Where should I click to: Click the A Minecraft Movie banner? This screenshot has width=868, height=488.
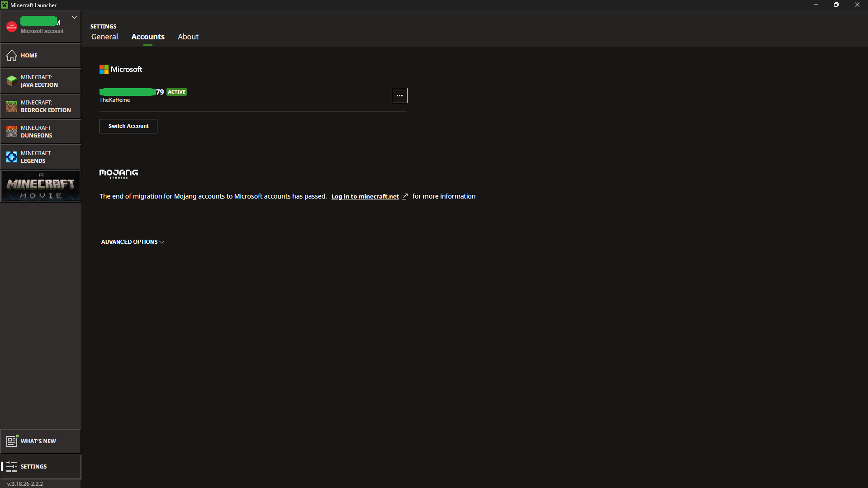click(x=41, y=186)
